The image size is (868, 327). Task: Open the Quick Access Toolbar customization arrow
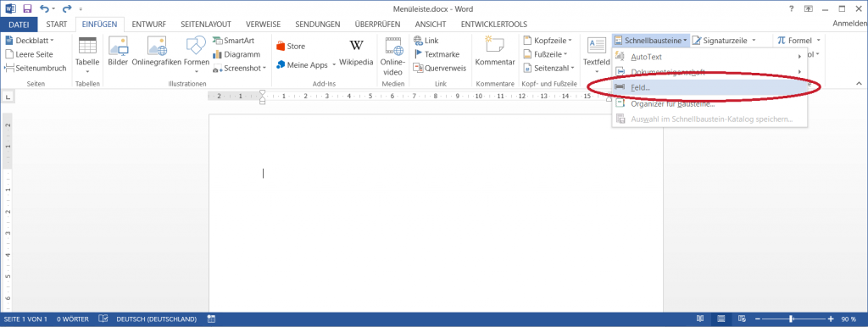coord(81,9)
